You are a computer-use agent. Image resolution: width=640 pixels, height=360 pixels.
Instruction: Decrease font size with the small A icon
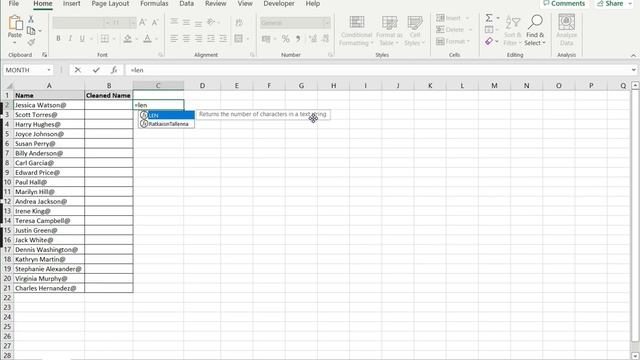coord(155,23)
